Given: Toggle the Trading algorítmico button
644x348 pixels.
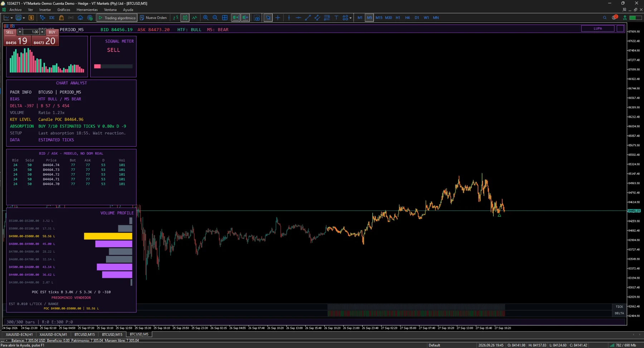Looking at the screenshot, I should 117,18.
